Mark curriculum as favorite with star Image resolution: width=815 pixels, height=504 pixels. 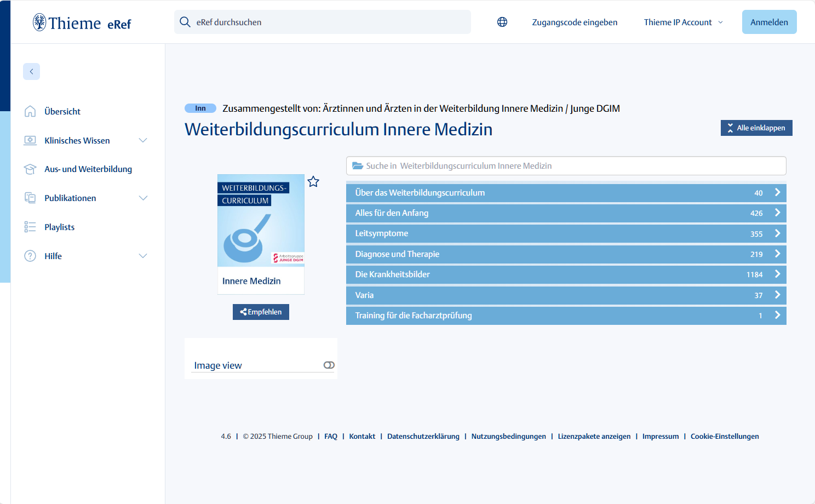point(313,181)
